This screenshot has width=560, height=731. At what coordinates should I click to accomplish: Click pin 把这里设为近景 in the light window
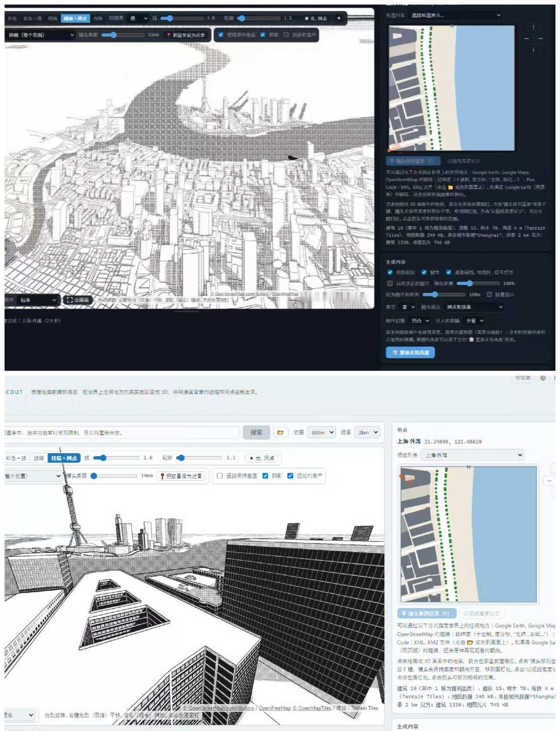pos(182,476)
